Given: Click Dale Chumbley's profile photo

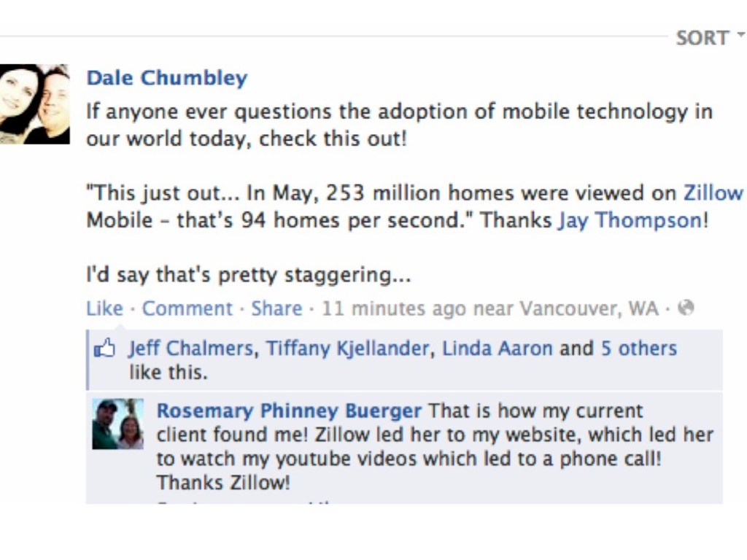Looking at the screenshot, I should pos(34,104).
